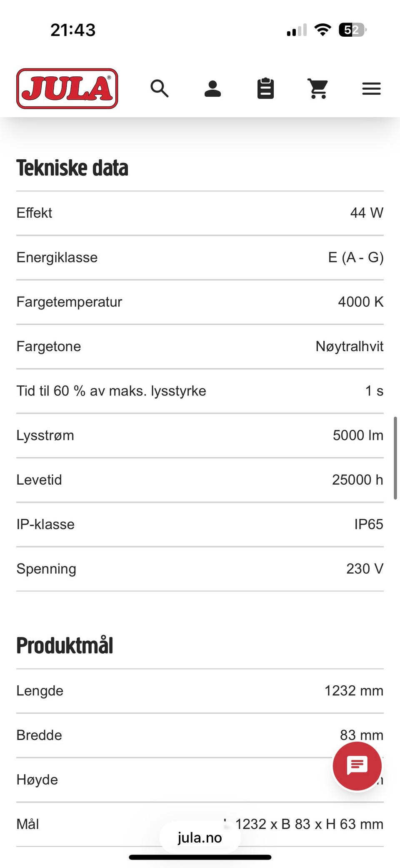The image size is (400, 868).
Task: Tap the 21:43 clock in status bar
Action: 73,30
